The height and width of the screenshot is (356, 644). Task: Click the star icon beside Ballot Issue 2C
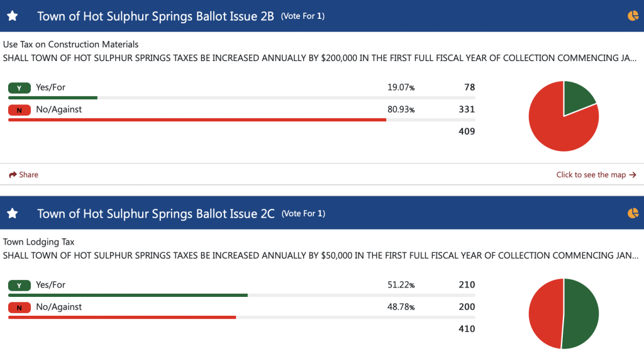coord(13,213)
